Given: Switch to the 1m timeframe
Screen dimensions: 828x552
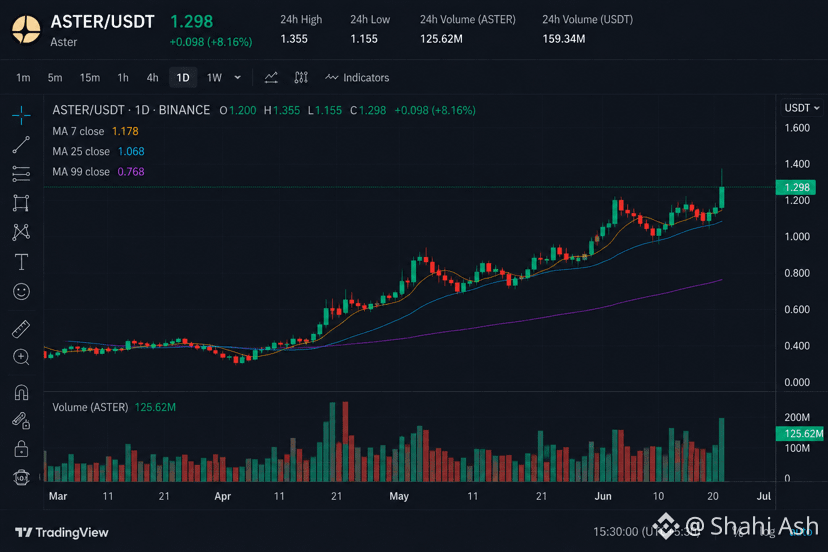Looking at the screenshot, I should (23, 78).
